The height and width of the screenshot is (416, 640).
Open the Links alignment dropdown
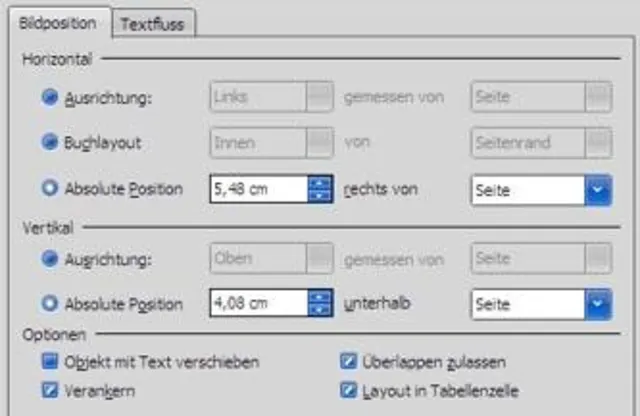[320, 97]
